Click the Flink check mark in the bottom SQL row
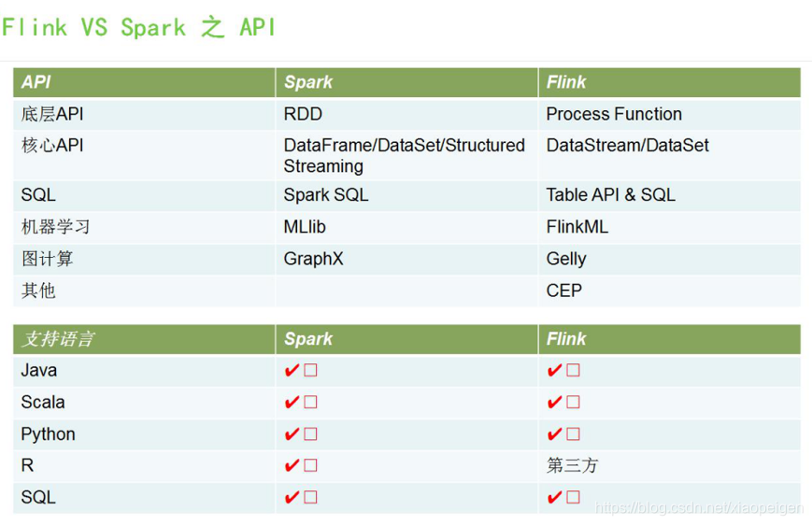Image resolution: width=812 pixels, height=525 pixels. coord(555,498)
